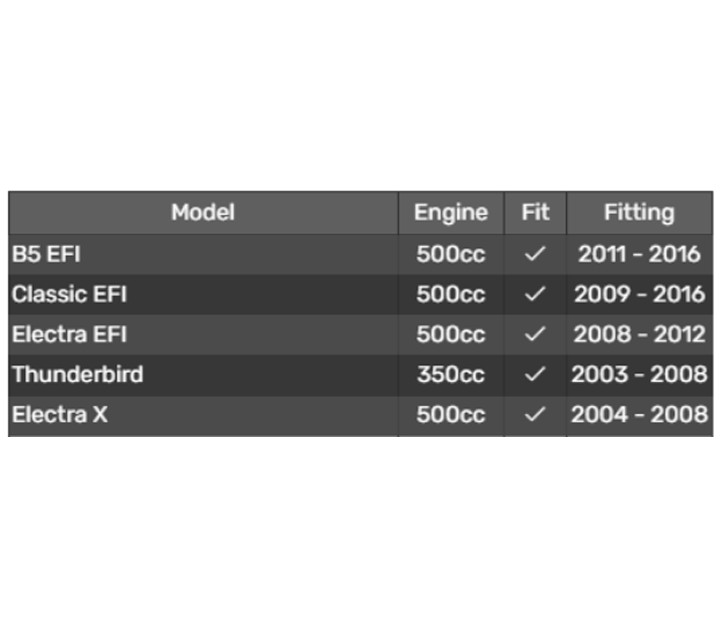727x640 pixels.
Task: Click the Fit checkmark for Thunderbird
Action: [x=535, y=374]
